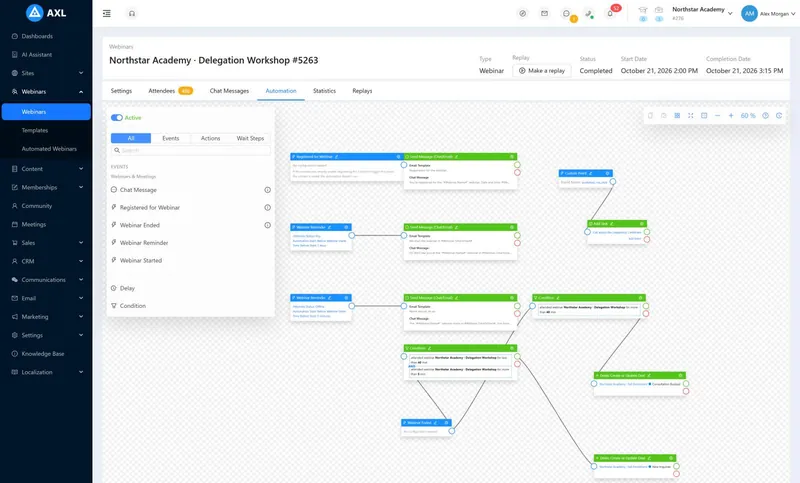Select the Webinar Reminder event item
The image size is (800, 483).
(144, 243)
